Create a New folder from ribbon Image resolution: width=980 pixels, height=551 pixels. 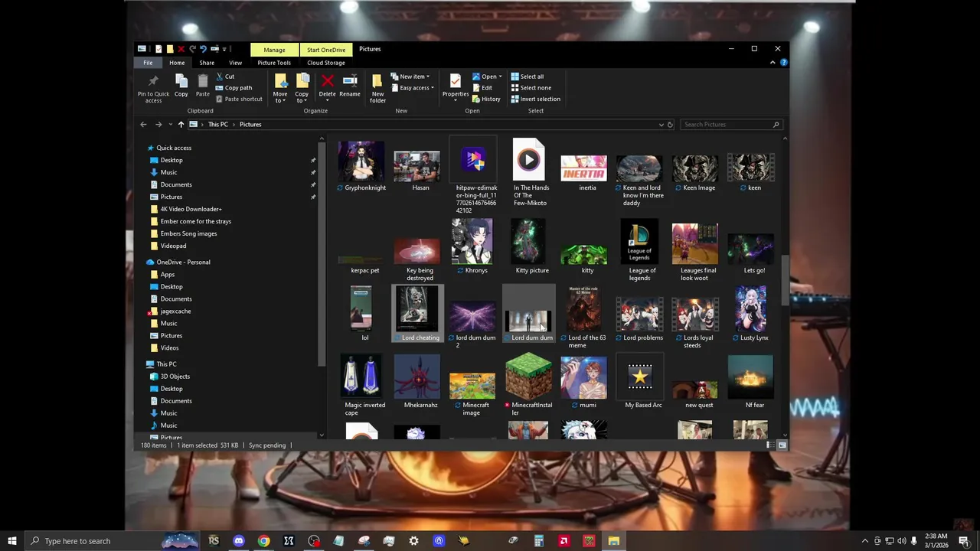click(377, 89)
